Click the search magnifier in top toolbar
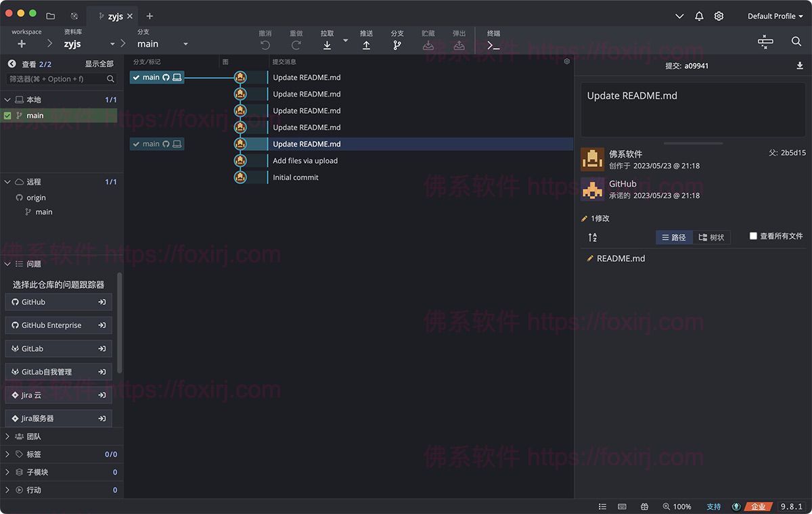Screen dimensions: 812x514 point(796,42)
